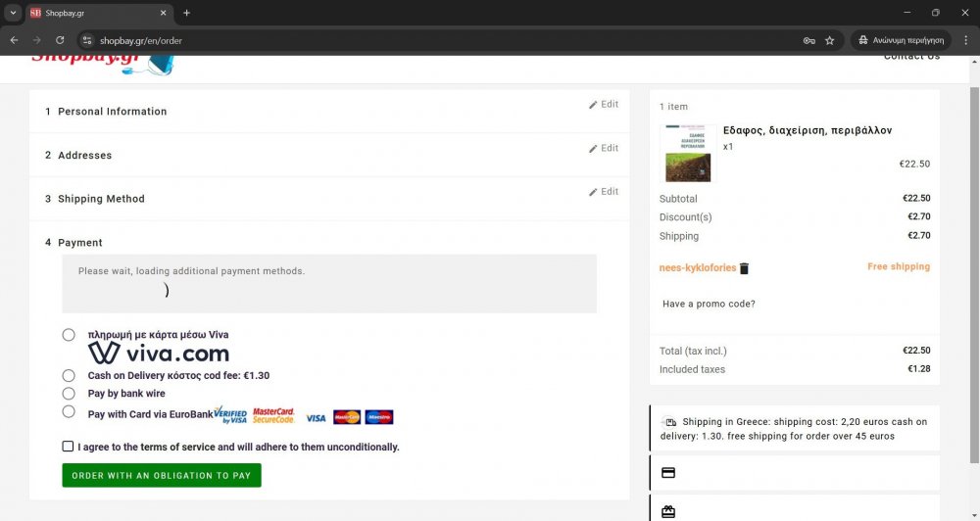Click the Included taxes amount €1.28
Image resolution: width=980 pixels, height=521 pixels.
pyautogui.click(x=919, y=368)
